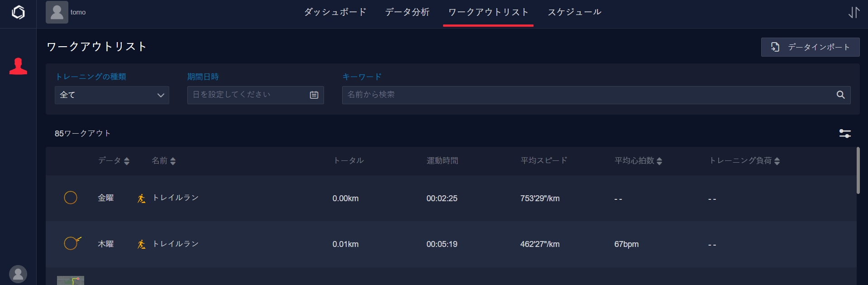Select the ワークアウトリスト tab
Viewport: 868px width, 285px height.
488,12
